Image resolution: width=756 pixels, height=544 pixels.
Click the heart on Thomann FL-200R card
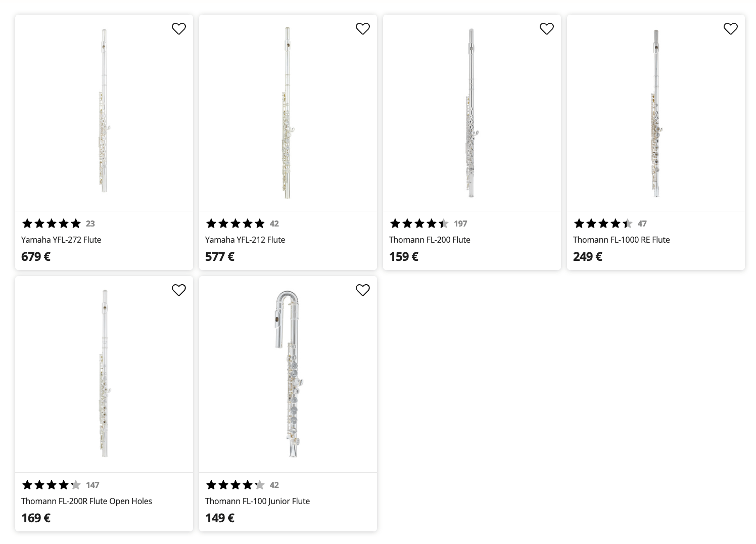(x=179, y=290)
